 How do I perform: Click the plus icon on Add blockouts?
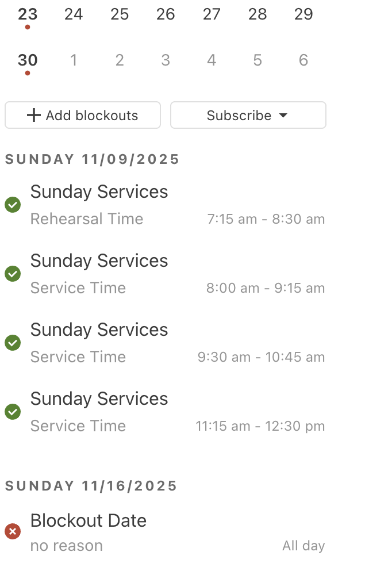(x=34, y=116)
